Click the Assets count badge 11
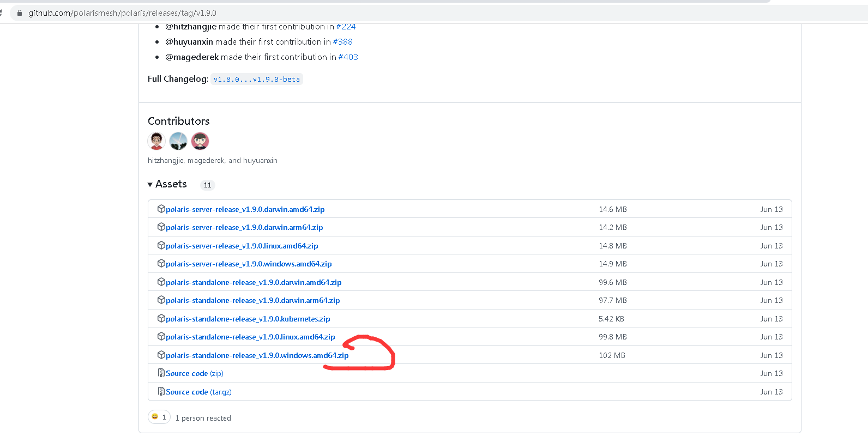 click(x=207, y=185)
